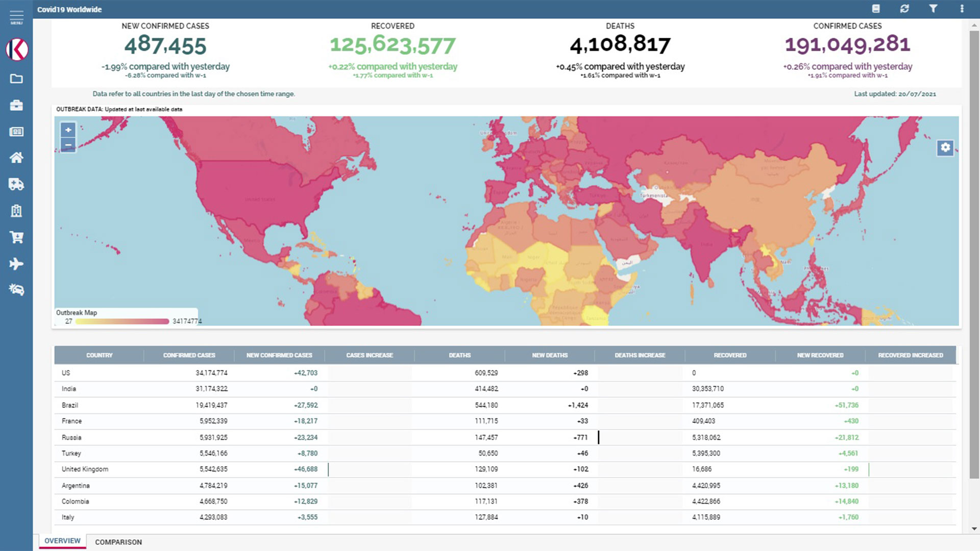Open the folder icon in sidebar
The image size is (980, 551).
(16, 79)
